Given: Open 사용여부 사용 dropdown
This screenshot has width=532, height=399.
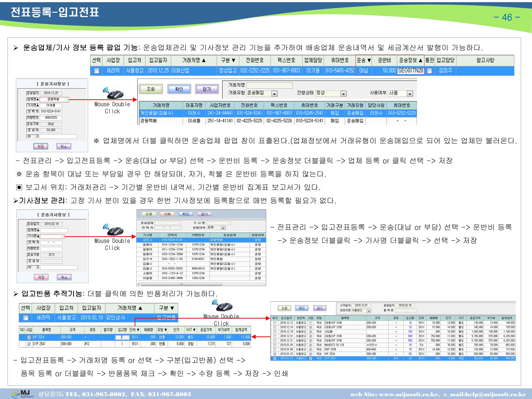Looking at the screenshot, I should tap(410, 94).
